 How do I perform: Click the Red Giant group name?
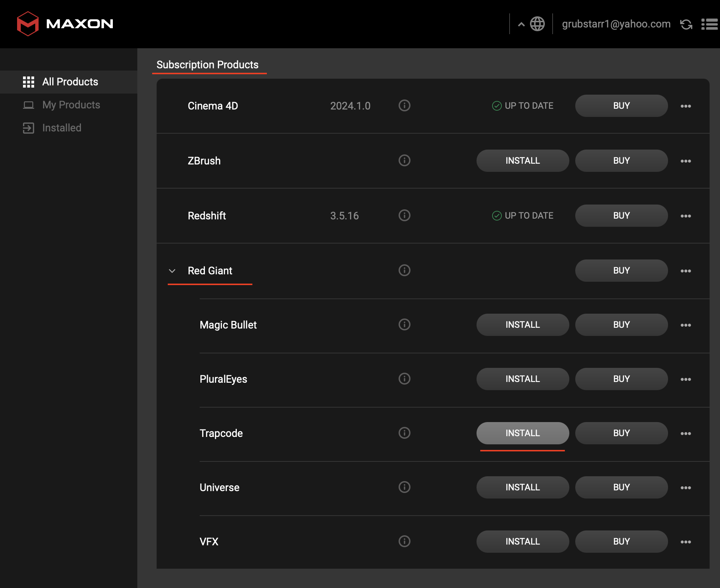click(x=210, y=271)
